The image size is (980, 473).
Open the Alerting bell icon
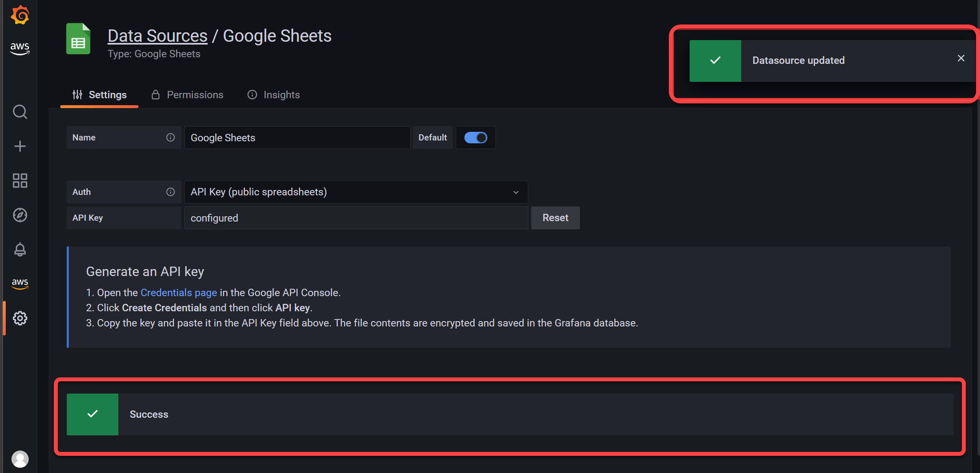tap(20, 249)
